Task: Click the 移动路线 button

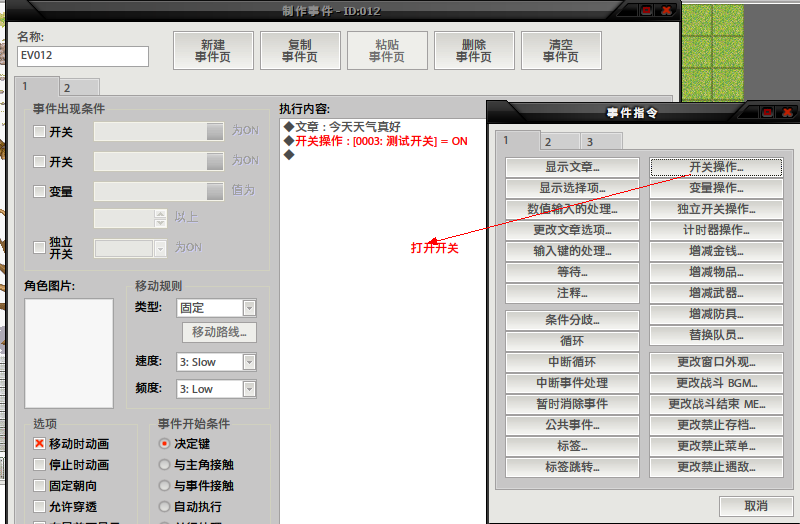Action: click(x=219, y=332)
